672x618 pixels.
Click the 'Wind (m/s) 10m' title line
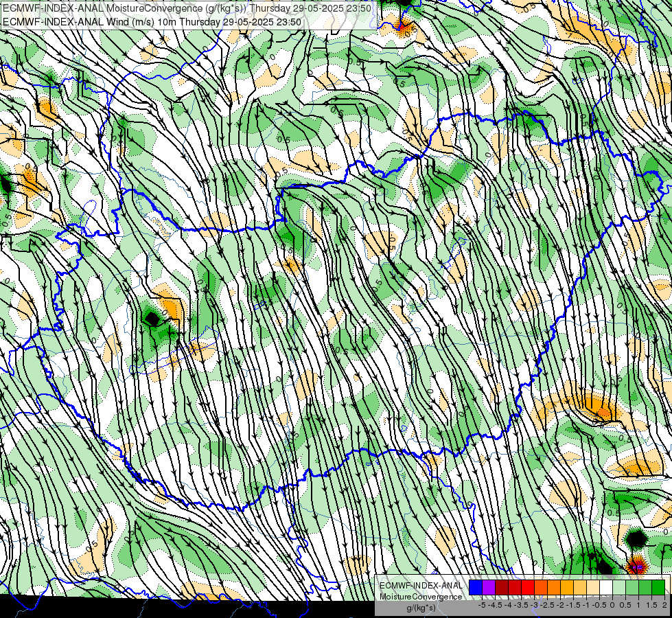pos(152,21)
